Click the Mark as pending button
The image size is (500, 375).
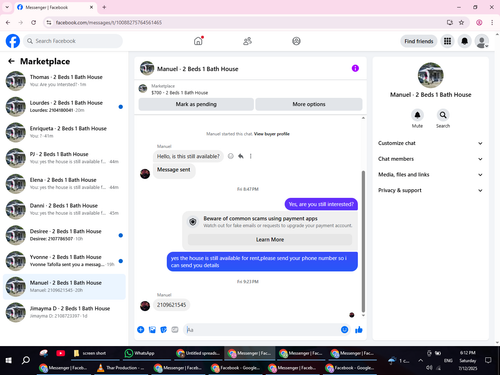coord(196,104)
